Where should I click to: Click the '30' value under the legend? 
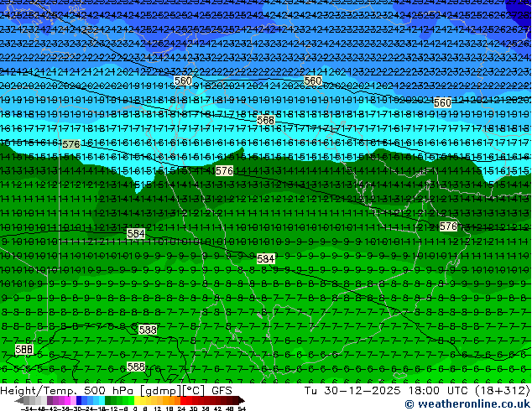193,409
